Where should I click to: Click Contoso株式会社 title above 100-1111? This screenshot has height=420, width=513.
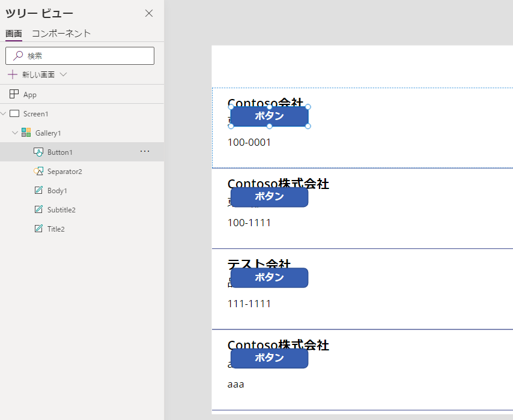[x=278, y=183]
